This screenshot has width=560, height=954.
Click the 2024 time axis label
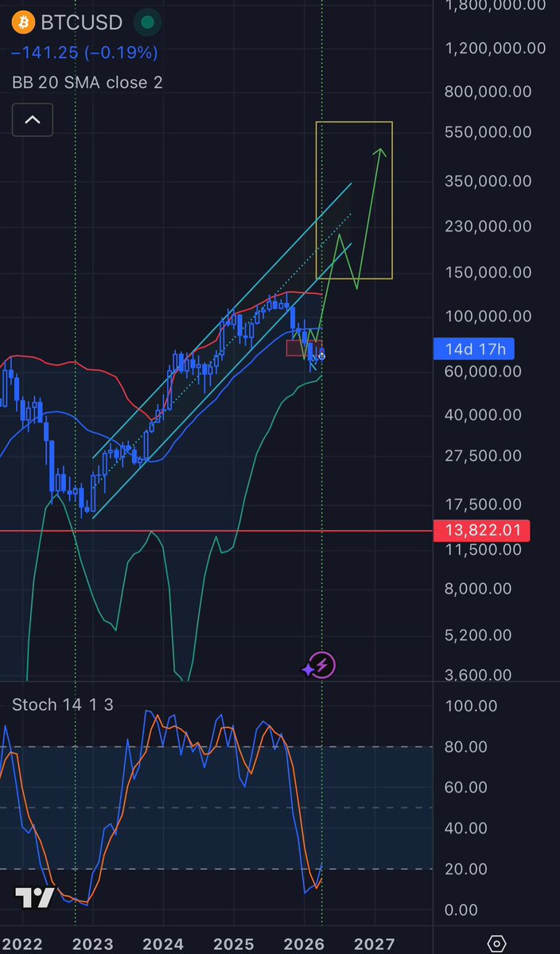(x=163, y=944)
